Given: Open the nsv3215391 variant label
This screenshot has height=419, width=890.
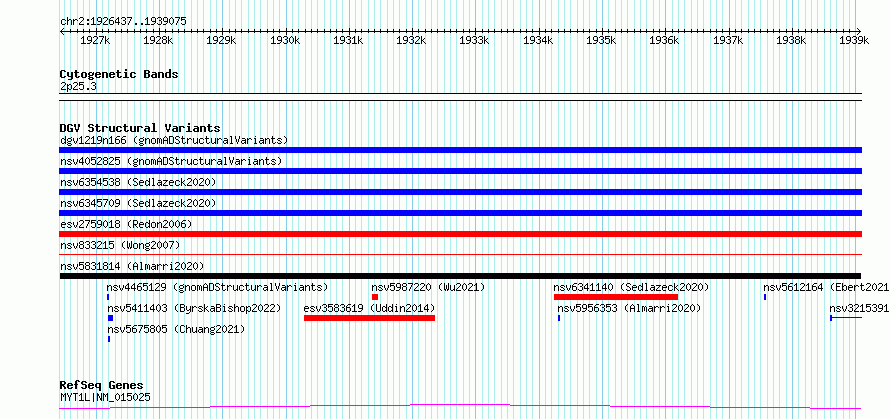Looking at the screenshot, I should 859,308.
